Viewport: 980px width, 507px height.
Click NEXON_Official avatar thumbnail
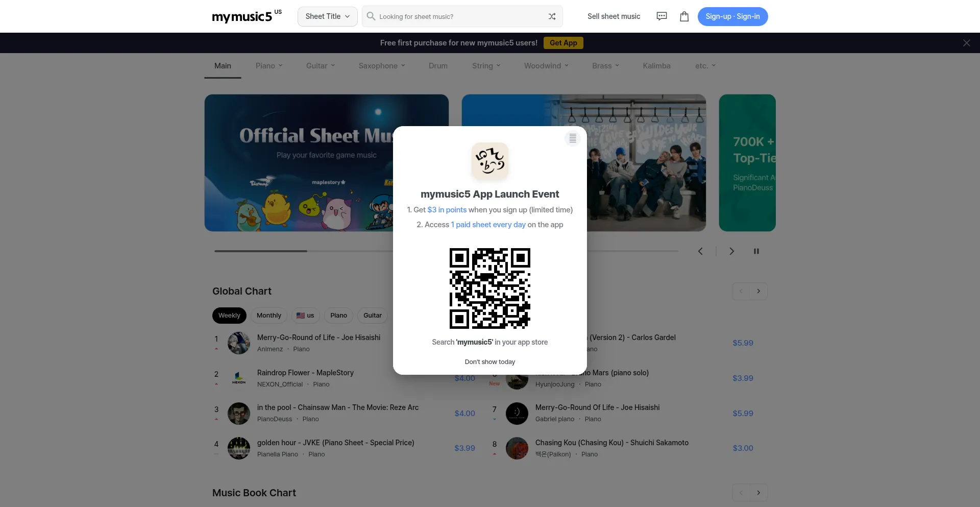click(x=239, y=378)
